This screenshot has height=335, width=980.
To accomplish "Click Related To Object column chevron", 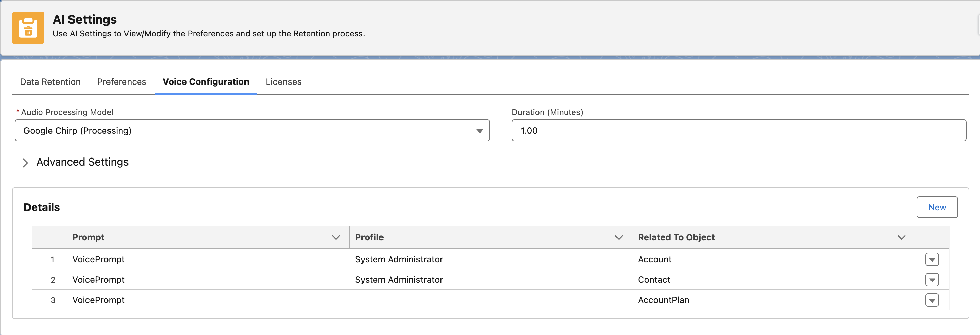I will tap(901, 238).
